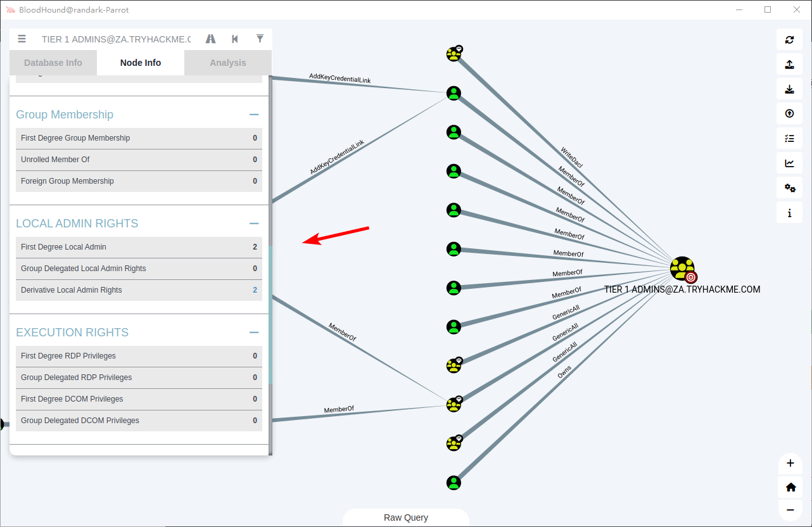Zoom out with the minus button
This screenshot has height=527, width=812.
(x=790, y=509)
